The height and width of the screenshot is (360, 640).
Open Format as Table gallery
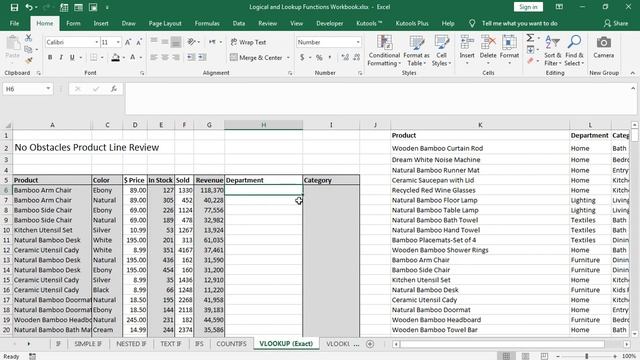click(416, 51)
